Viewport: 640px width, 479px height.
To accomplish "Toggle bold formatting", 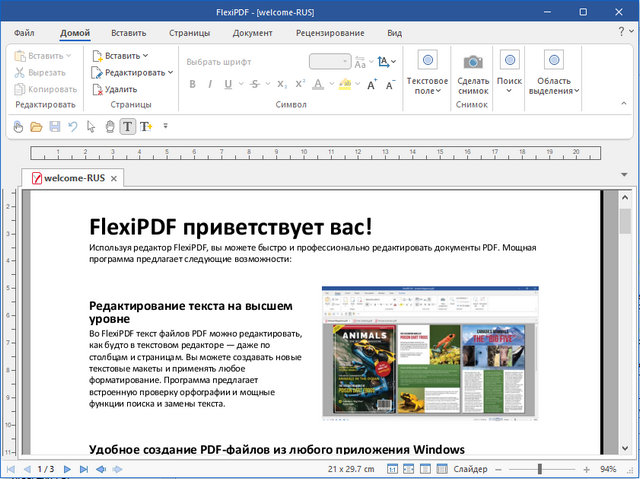I will coord(192,85).
